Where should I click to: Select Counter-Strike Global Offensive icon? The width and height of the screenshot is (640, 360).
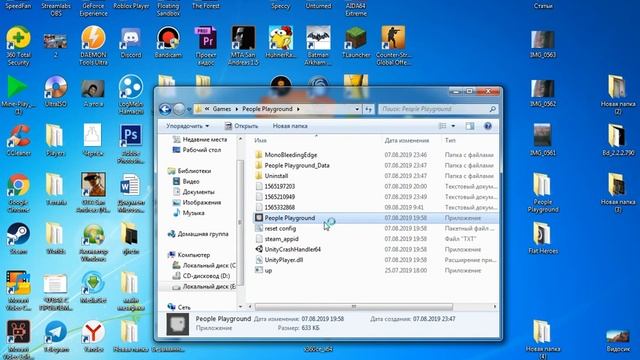coord(393,46)
